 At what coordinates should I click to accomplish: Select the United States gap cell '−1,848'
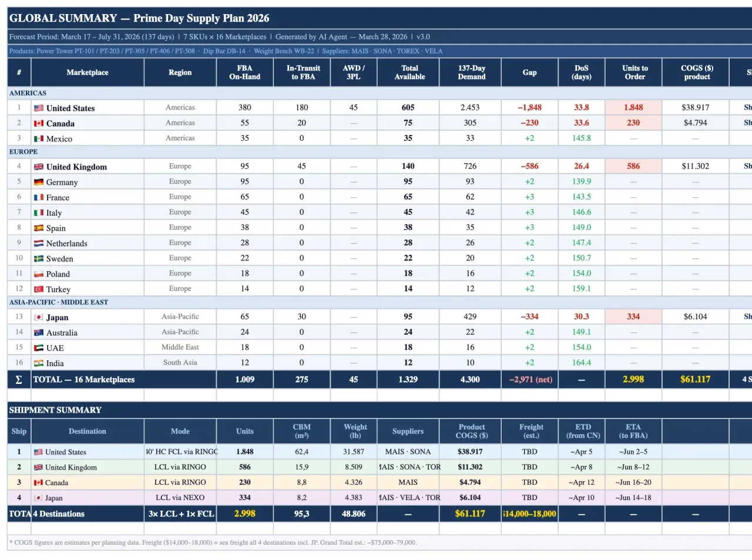(x=530, y=107)
